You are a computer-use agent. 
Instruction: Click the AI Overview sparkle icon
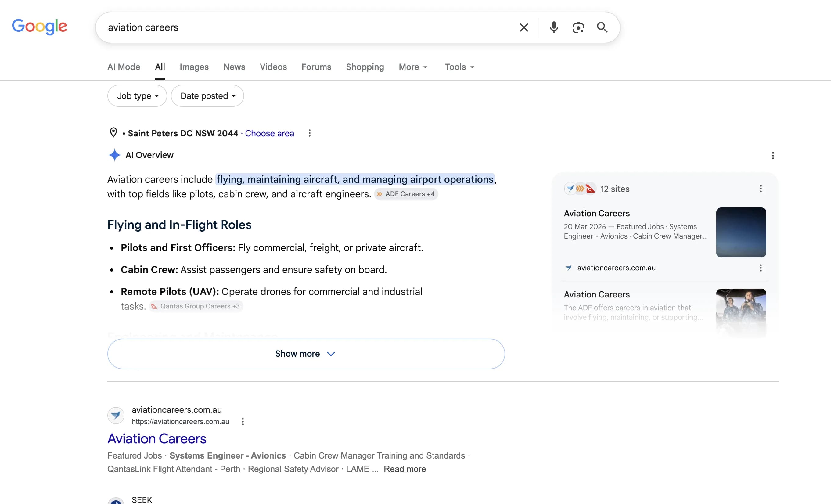pyautogui.click(x=114, y=155)
